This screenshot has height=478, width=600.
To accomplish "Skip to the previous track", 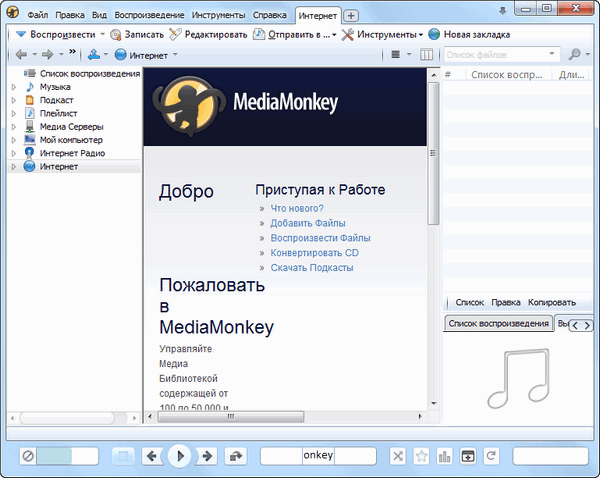I will pyautogui.click(x=152, y=456).
